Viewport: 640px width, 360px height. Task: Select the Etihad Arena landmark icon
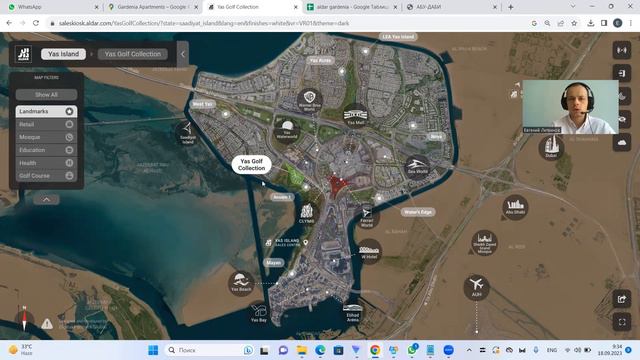point(352,312)
